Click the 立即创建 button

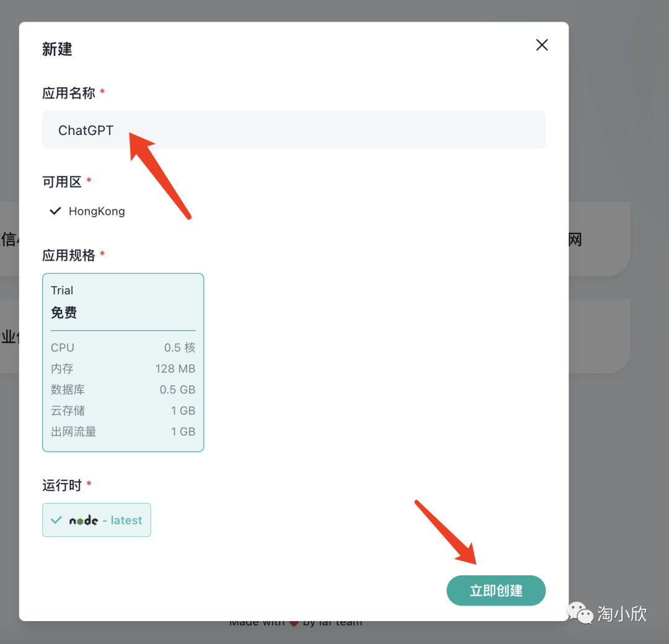click(496, 590)
